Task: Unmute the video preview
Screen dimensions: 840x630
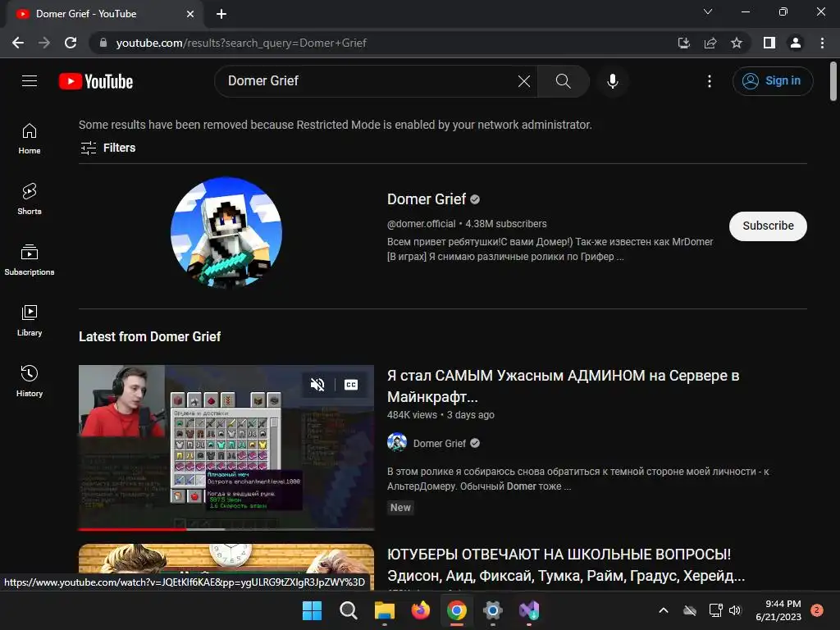Action: click(317, 385)
